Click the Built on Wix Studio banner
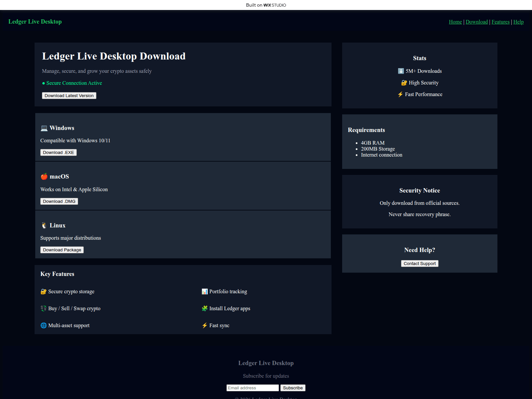Viewport: 532px width, 399px height. [266, 5]
